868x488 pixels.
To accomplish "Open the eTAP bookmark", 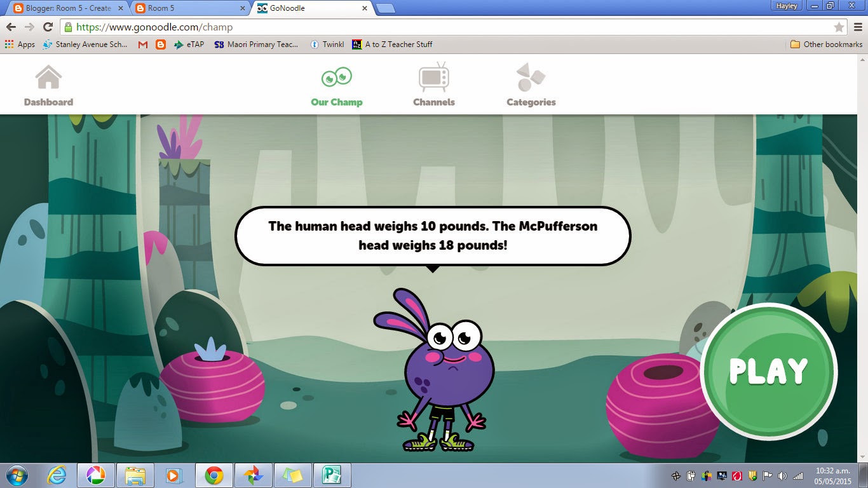I will pos(189,44).
